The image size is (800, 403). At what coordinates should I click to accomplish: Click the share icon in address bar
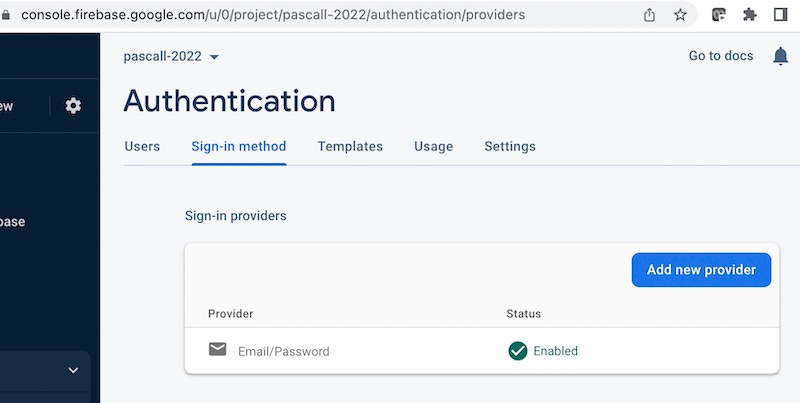coord(649,15)
